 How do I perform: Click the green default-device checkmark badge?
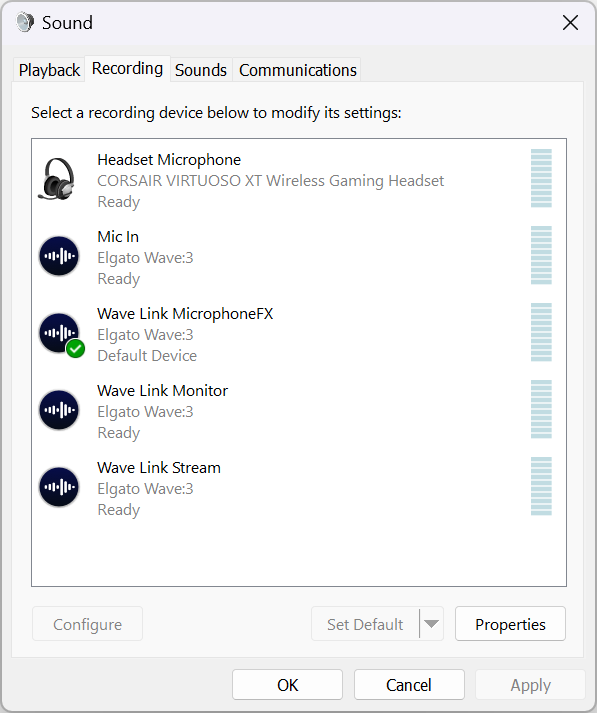tap(75, 349)
